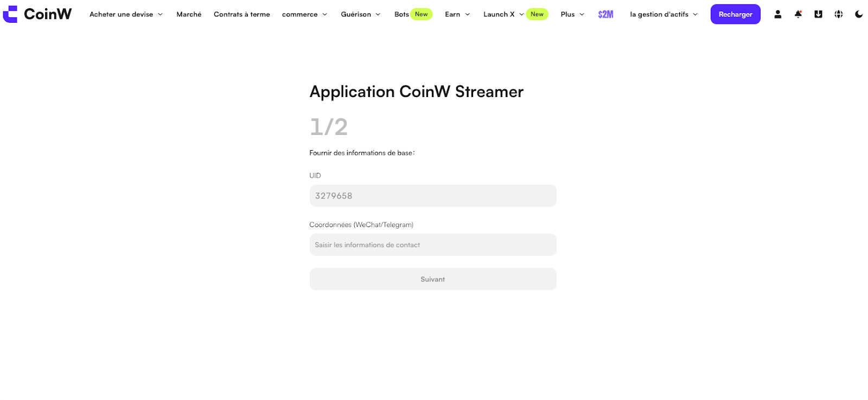
Task: Toggle dark mode moon icon
Action: click(x=859, y=14)
